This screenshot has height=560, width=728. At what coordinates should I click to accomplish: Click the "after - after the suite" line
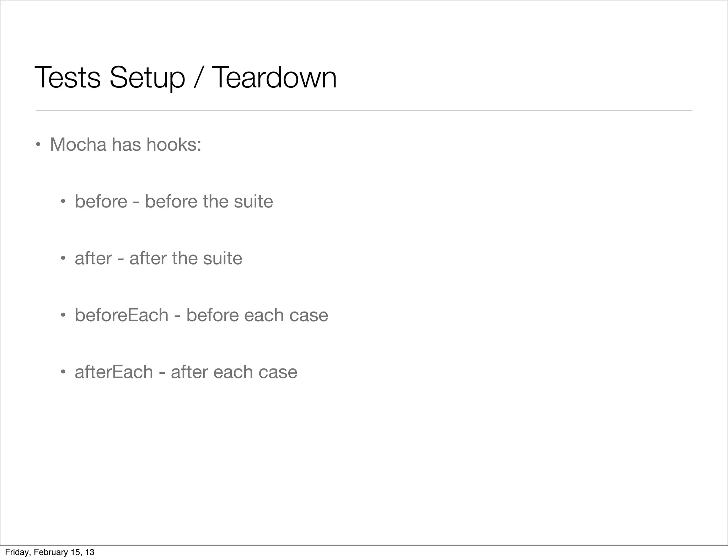(x=158, y=258)
